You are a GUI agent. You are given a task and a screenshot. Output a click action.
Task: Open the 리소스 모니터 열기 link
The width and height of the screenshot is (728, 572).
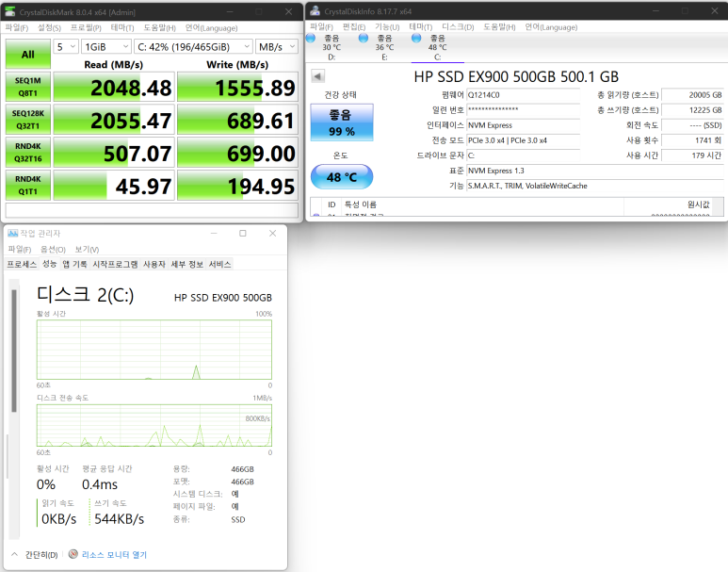[114, 555]
